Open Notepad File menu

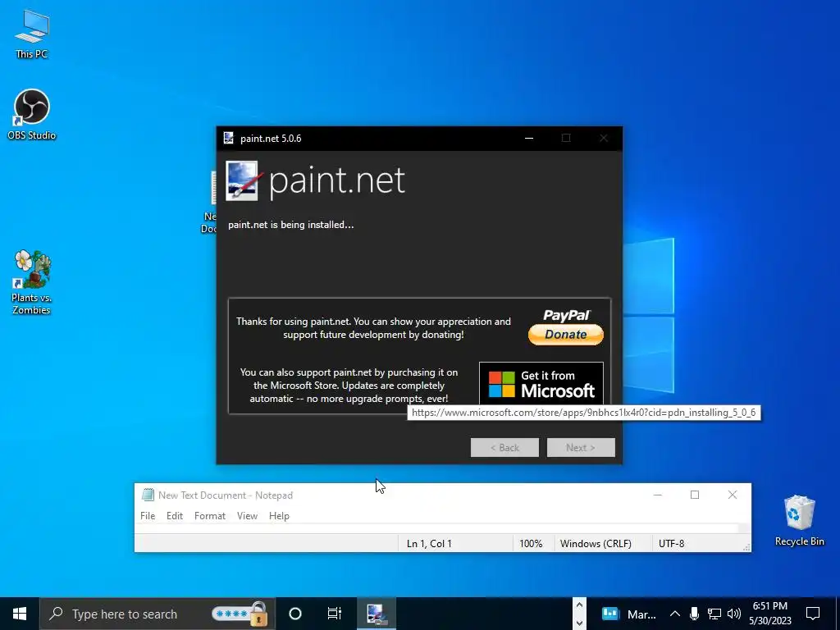click(148, 515)
